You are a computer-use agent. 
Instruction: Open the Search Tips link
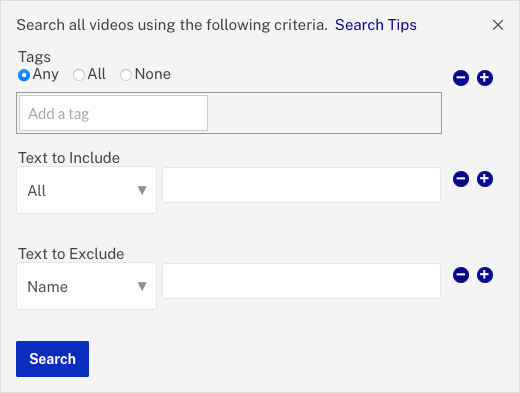pyautogui.click(x=376, y=25)
